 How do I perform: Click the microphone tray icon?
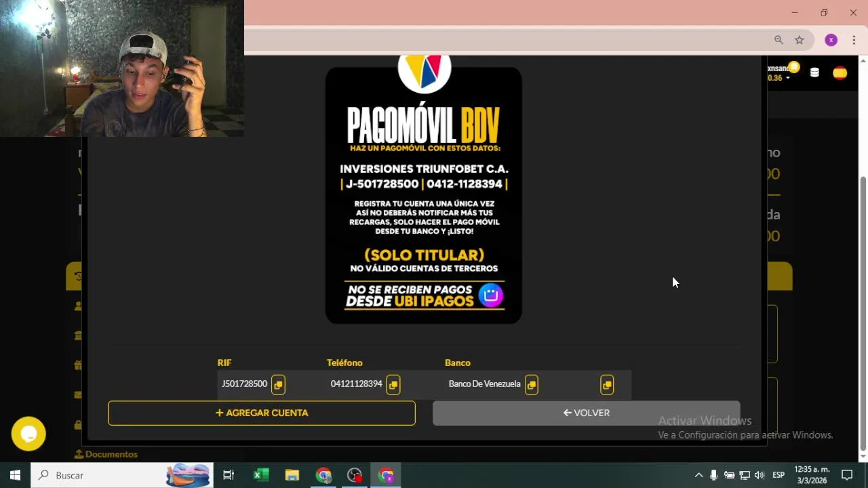[x=713, y=475]
